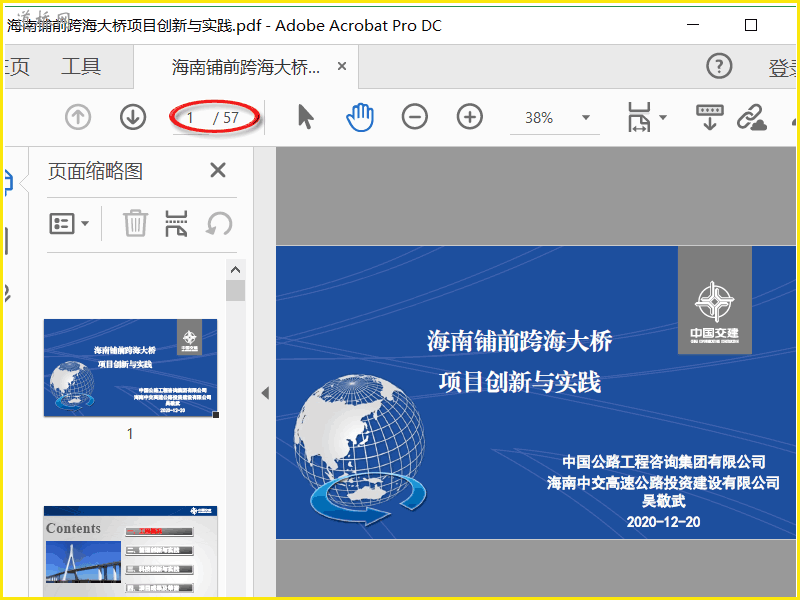Minimize the Acrobat window
Image resolution: width=800 pixels, height=600 pixels.
pos(693,24)
